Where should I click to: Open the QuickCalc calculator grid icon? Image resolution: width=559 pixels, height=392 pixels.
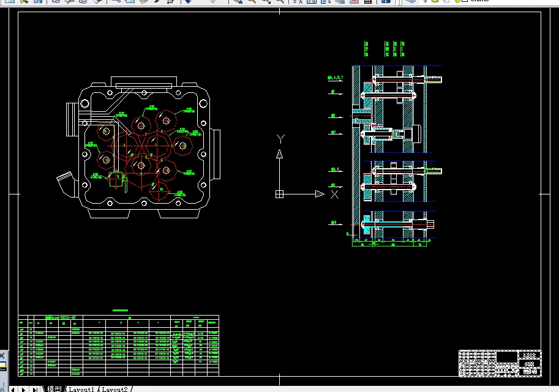point(368,1)
